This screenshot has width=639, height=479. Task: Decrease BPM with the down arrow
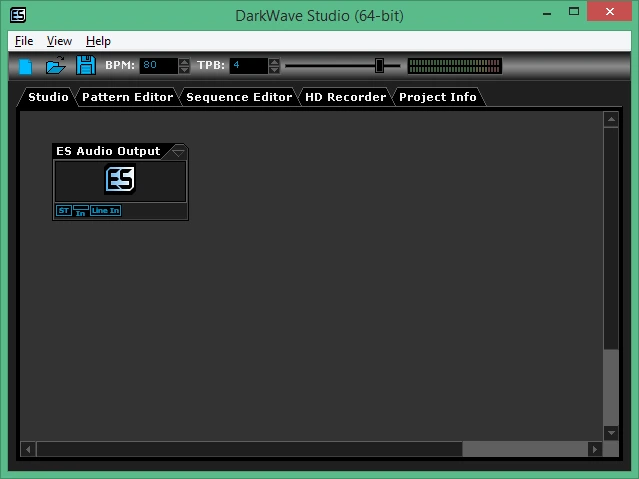pyautogui.click(x=184, y=70)
